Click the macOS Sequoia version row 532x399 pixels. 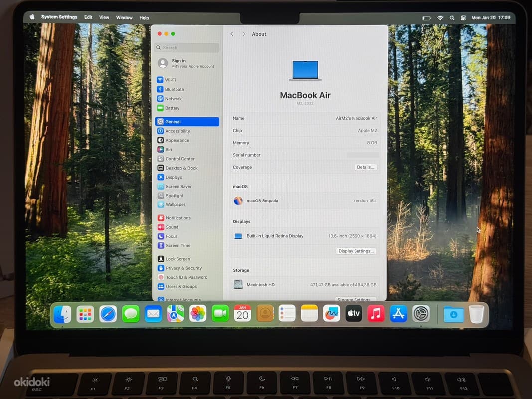[x=305, y=201]
